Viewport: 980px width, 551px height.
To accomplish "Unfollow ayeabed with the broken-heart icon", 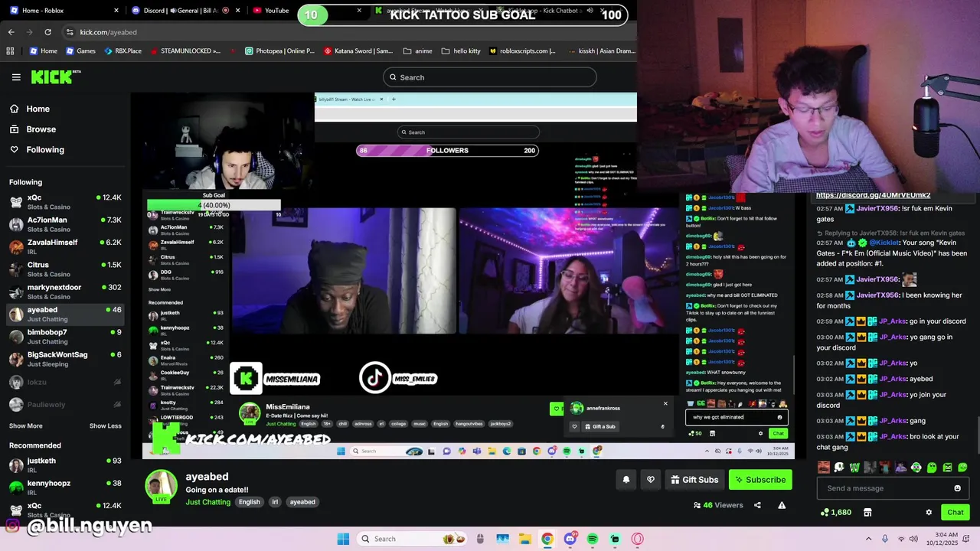I will click(651, 480).
